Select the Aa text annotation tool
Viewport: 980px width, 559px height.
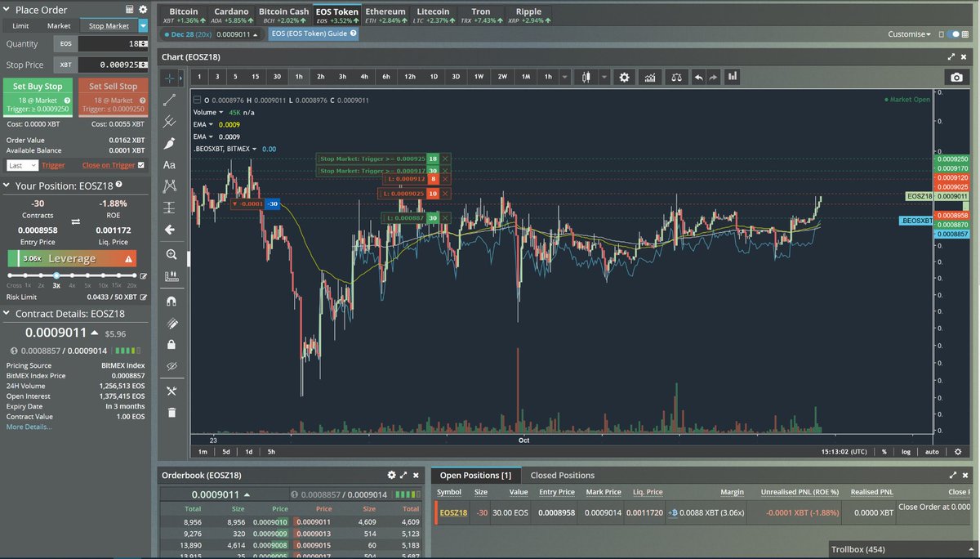[x=170, y=164]
